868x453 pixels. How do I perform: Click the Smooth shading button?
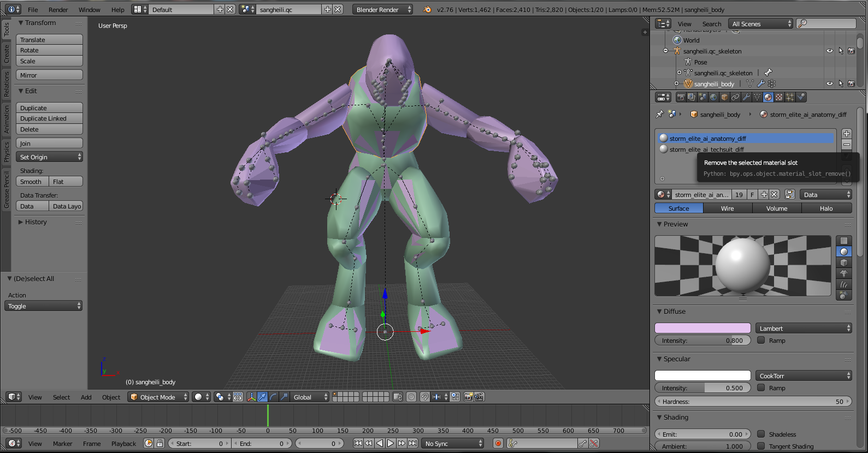(32, 182)
